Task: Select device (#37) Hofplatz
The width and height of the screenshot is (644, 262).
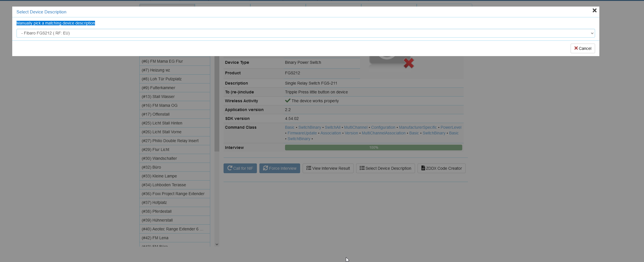Action: click(175, 202)
